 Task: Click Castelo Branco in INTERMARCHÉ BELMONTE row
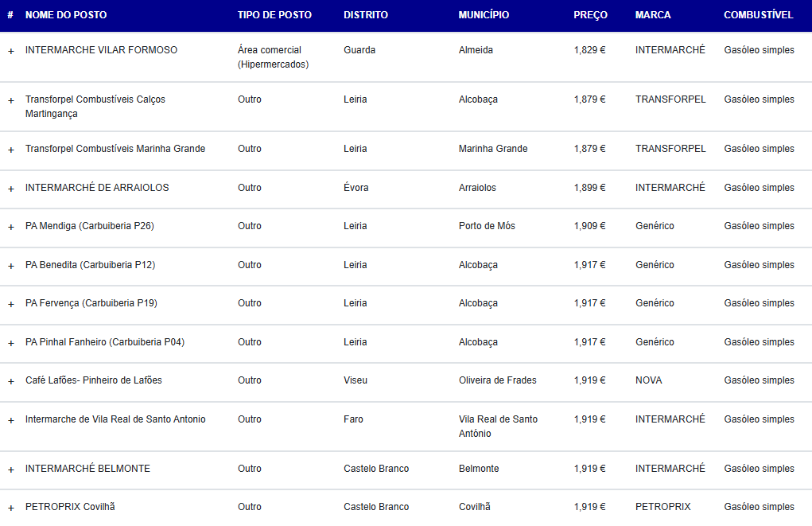[376, 469]
